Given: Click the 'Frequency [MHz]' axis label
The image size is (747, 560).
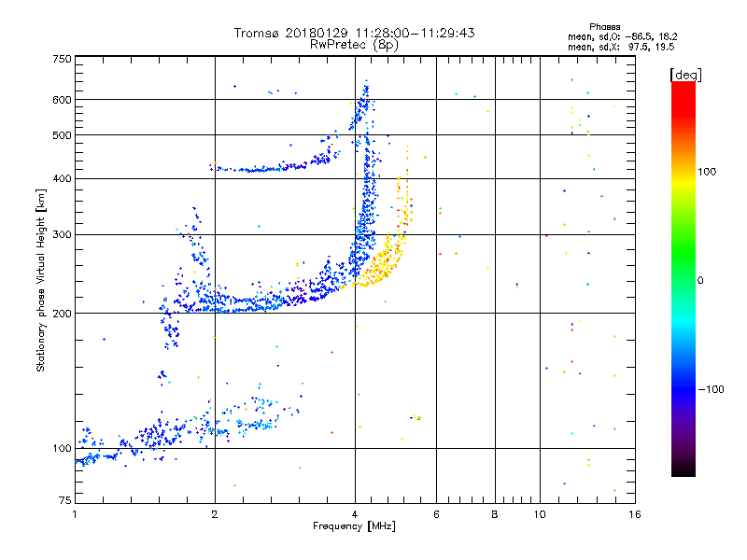Looking at the screenshot, I should [354, 526].
